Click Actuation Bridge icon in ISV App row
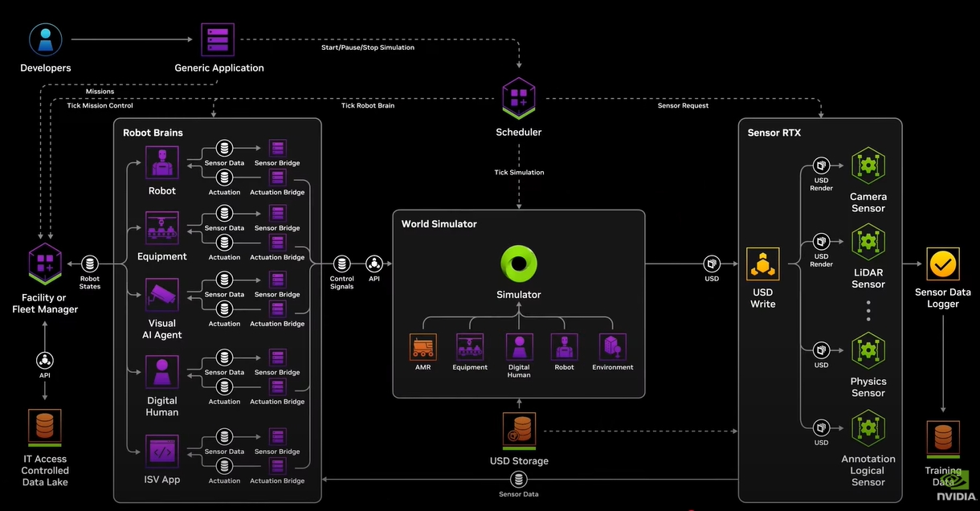The image size is (980, 511). point(277,466)
